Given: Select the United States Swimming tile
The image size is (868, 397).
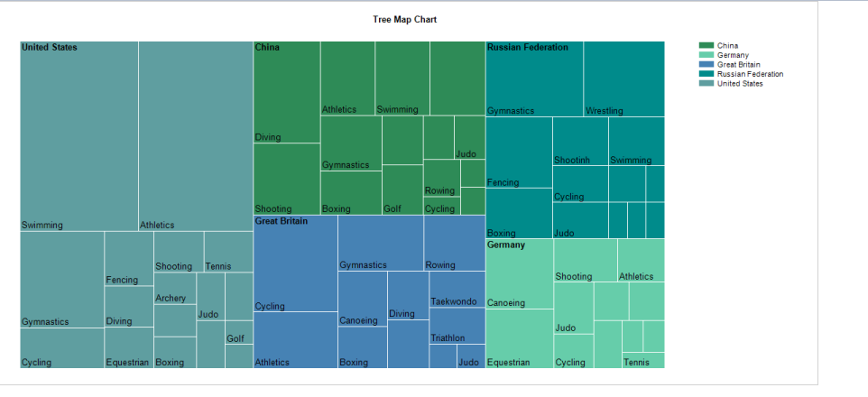Looking at the screenshot, I should point(78,135).
